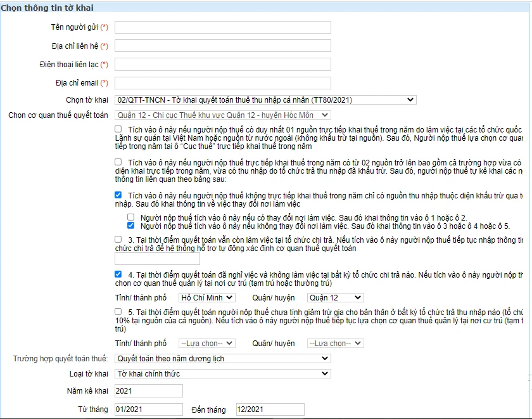
Task: Click the Địa chỉ email input box
Action: [x=222, y=83]
